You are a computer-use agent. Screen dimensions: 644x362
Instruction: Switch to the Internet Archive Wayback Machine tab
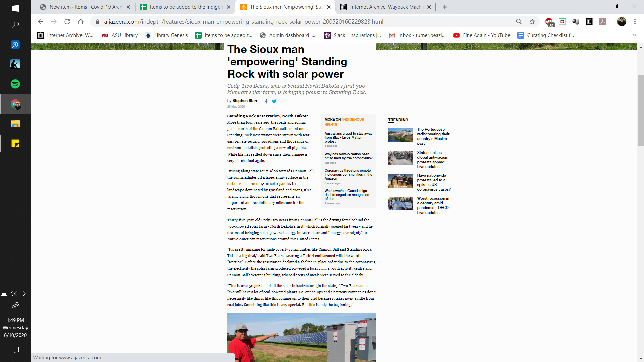(x=386, y=7)
